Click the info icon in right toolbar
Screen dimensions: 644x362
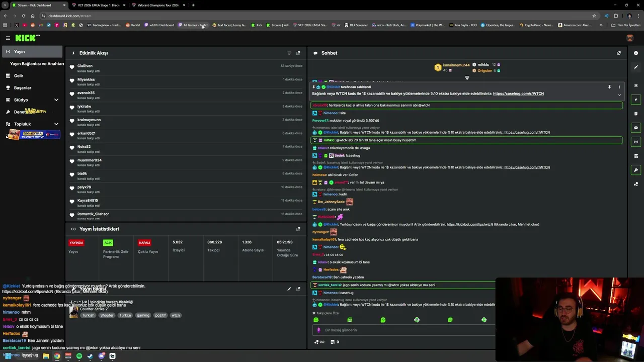point(636,53)
